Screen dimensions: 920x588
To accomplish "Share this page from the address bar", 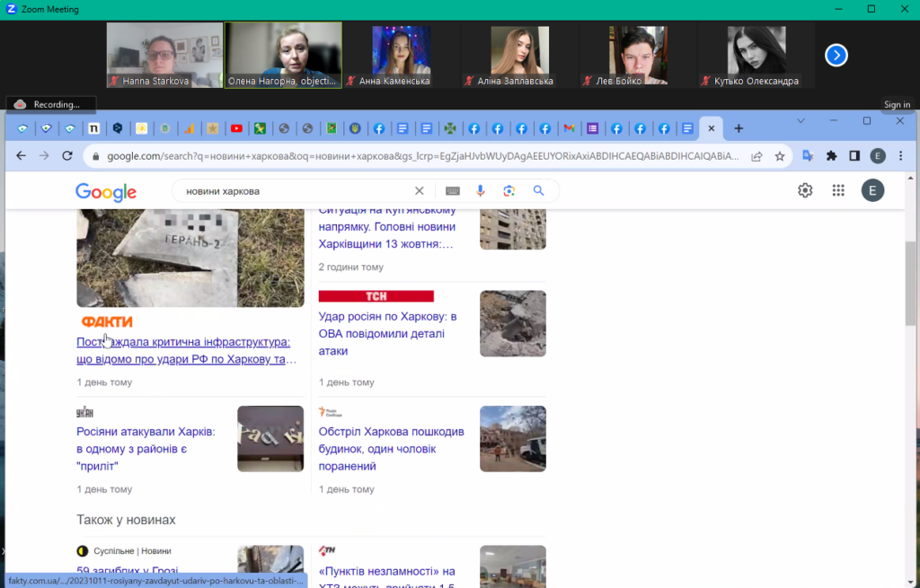I will click(x=756, y=156).
